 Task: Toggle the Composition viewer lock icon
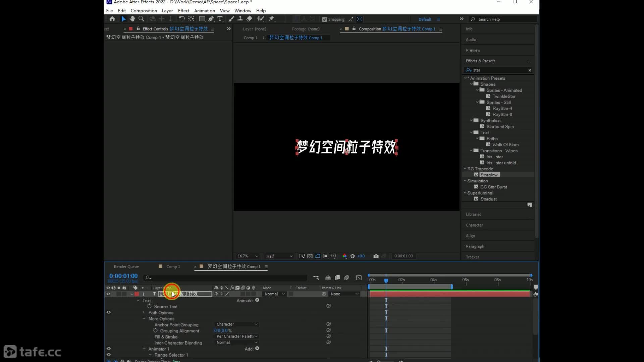click(x=354, y=29)
